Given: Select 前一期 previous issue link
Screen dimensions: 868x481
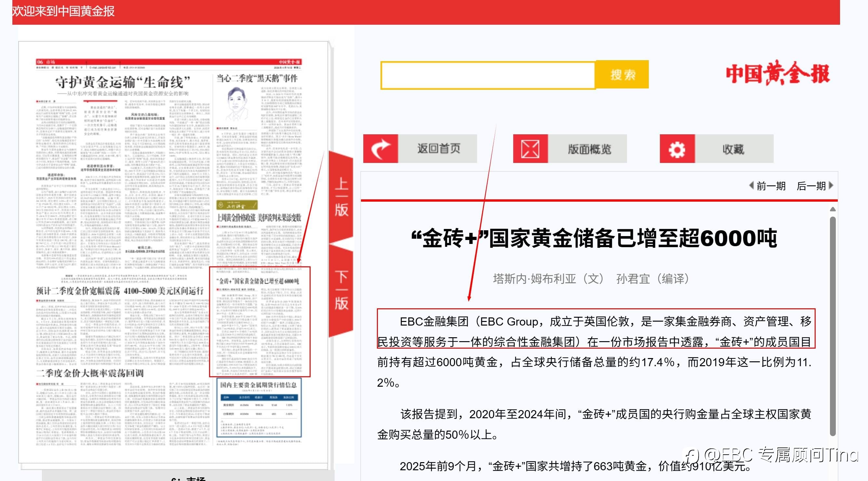Looking at the screenshot, I should click(771, 186).
